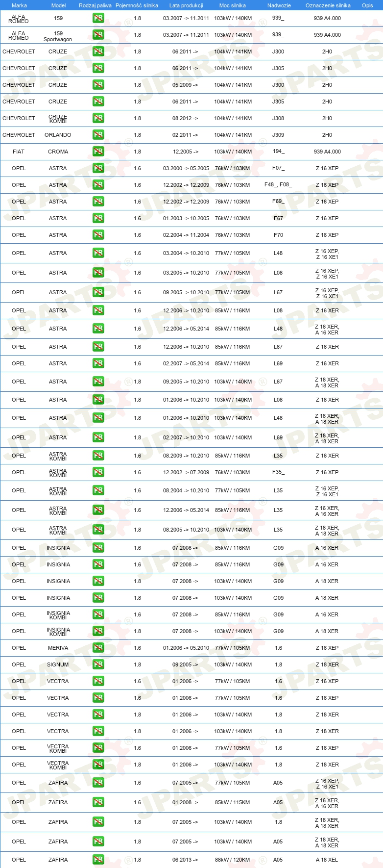Click the production date 12.2005 ->
Viewport: 383px width, 868px height.
[186, 152]
